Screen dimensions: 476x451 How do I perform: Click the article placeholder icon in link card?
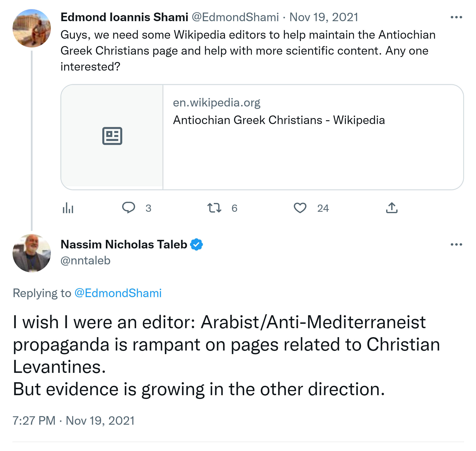[x=112, y=136]
